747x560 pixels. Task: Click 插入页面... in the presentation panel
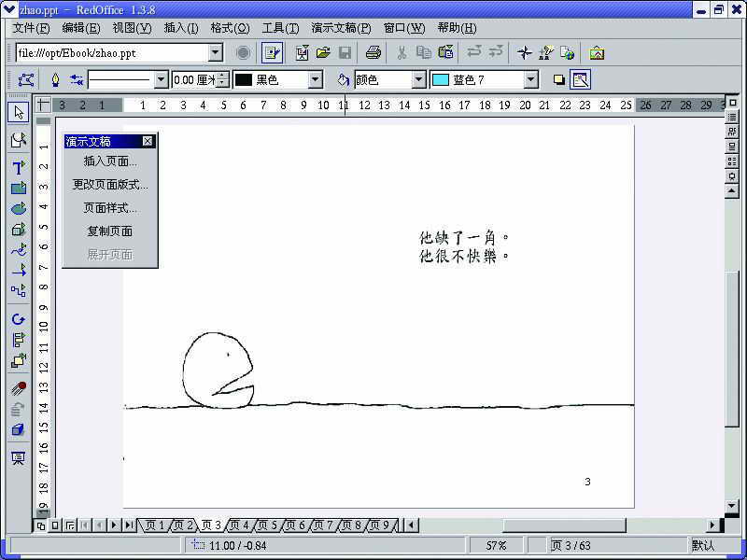[110, 161]
